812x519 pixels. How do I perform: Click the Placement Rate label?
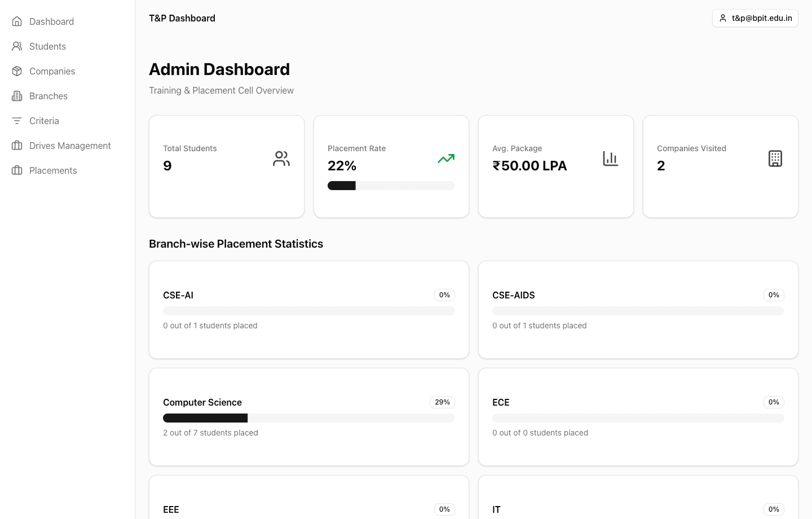pyautogui.click(x=357, y=148)
